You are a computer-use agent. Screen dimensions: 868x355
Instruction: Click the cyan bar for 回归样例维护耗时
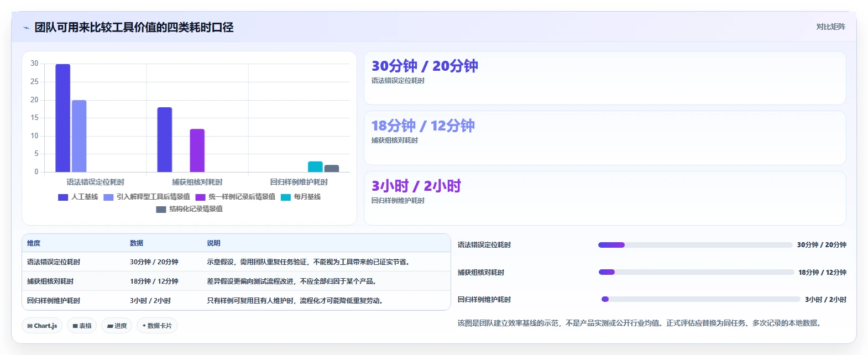(x=315, y=166)
